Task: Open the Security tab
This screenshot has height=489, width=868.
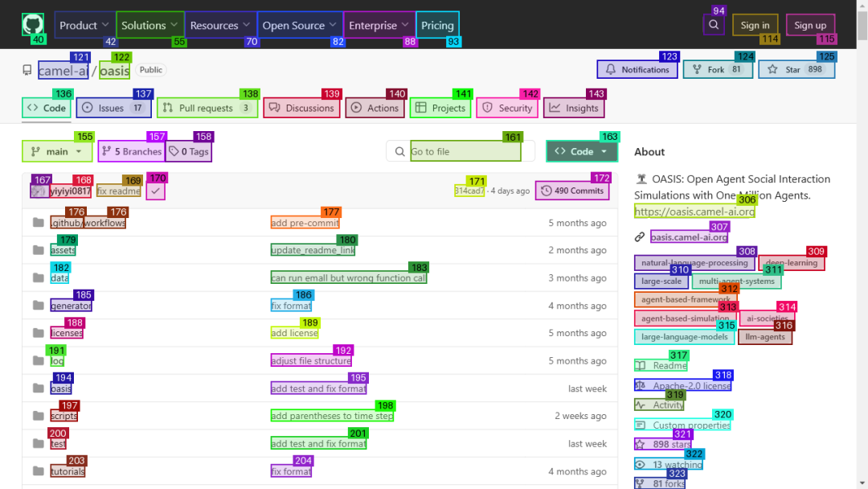Action: click(x=508, y=108)
